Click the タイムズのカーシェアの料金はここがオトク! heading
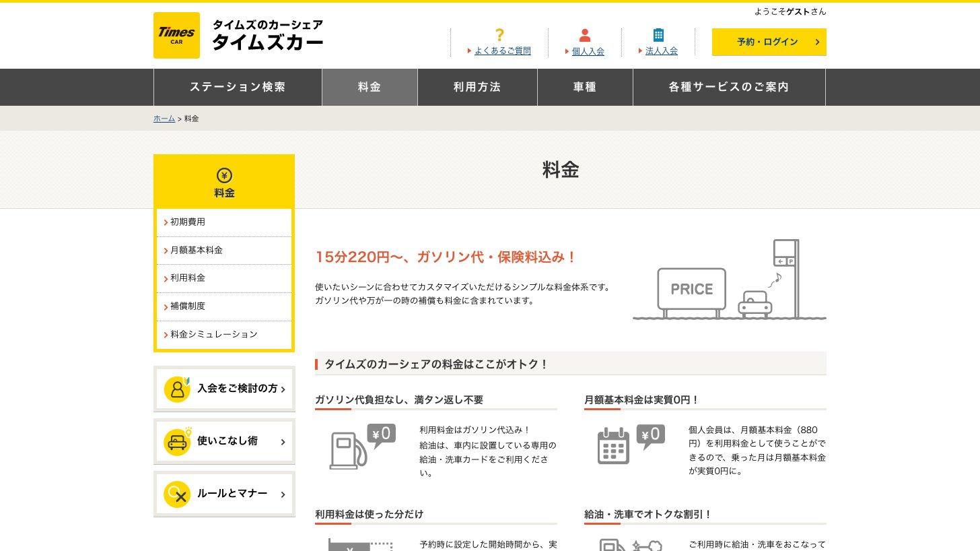This screenshot has width=980, height=551. coord(437,364)
